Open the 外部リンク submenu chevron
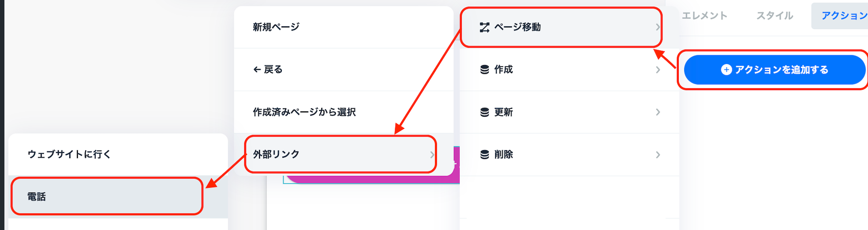Image resolution: width=868 pixels, height=230 pixels. [x=432, y=155]
